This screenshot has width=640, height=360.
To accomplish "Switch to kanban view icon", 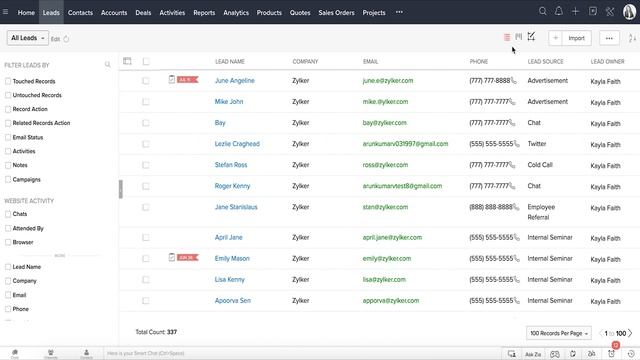I will [518, 37].
